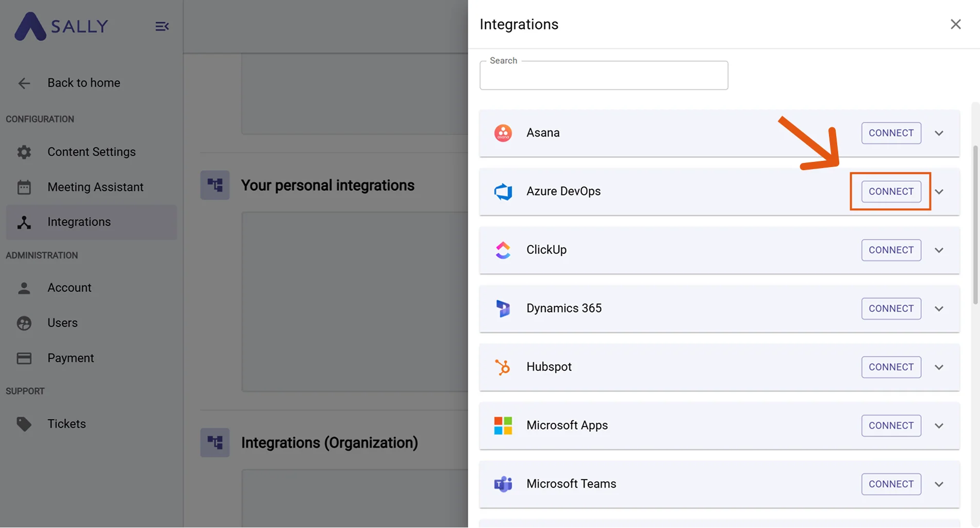The width and height of the screenshot is (980, 528).
Task: Click the Microsoft Apps name label
Action: (567, 425)
